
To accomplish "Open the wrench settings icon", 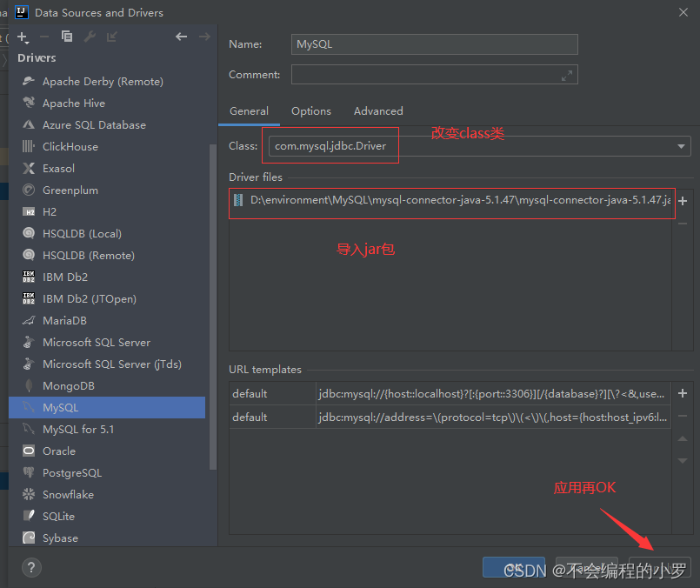I will pos(90,37).
